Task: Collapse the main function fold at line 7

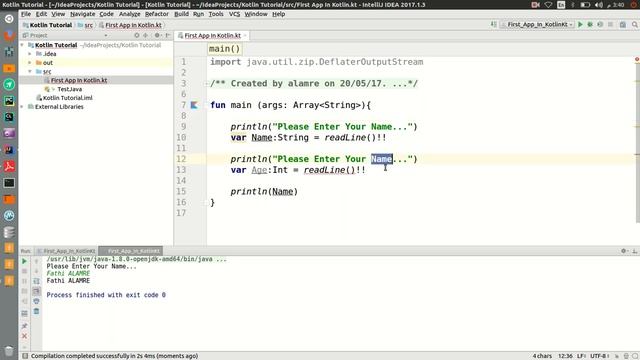Action: coord(206,105)
